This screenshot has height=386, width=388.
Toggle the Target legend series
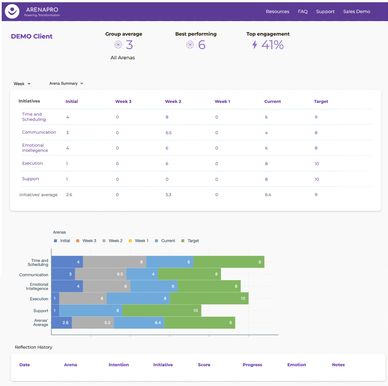tap(190, 241)
